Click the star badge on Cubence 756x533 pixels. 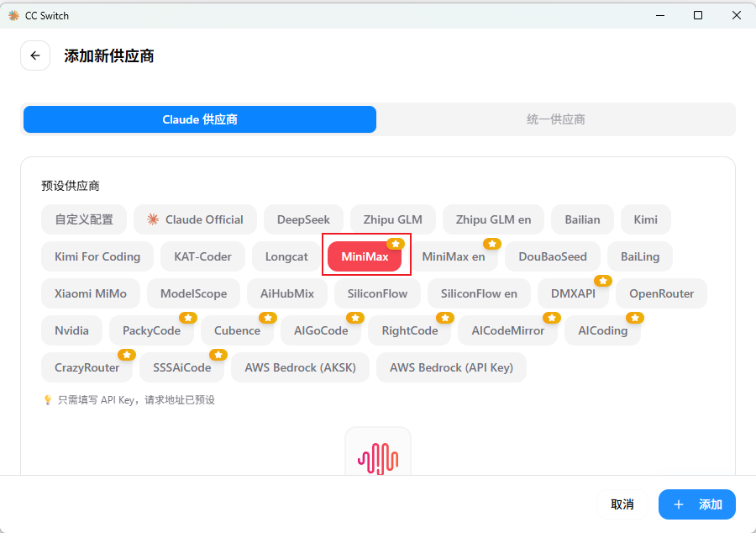click(x=268, y=318)
